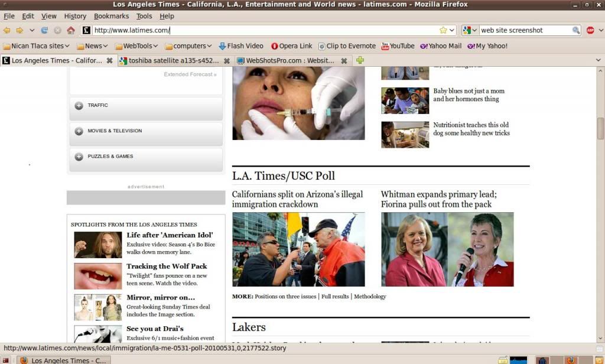This screenshot has height=364, width=605.
Task: Open the News bookmark folder
Action: tap(92, 46)
